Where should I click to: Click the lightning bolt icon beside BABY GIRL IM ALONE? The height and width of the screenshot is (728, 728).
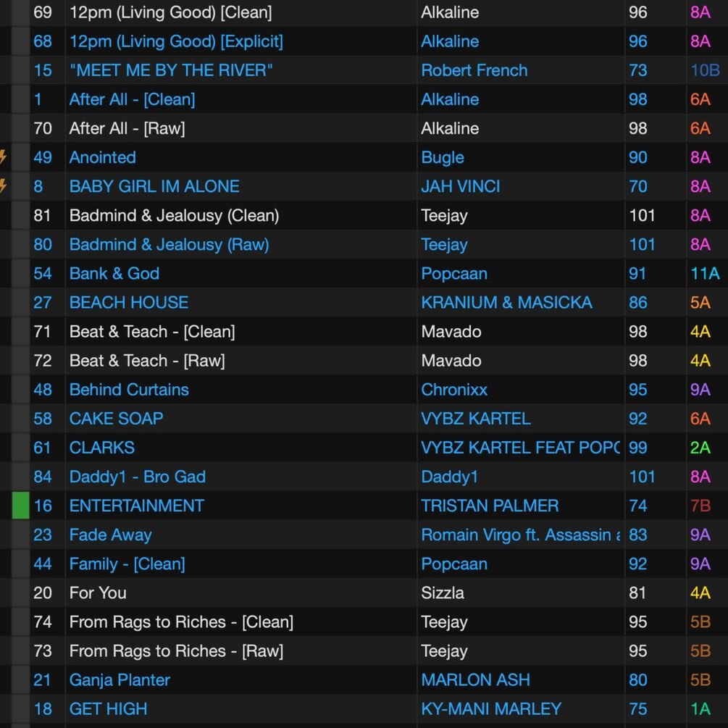(4, 186)
